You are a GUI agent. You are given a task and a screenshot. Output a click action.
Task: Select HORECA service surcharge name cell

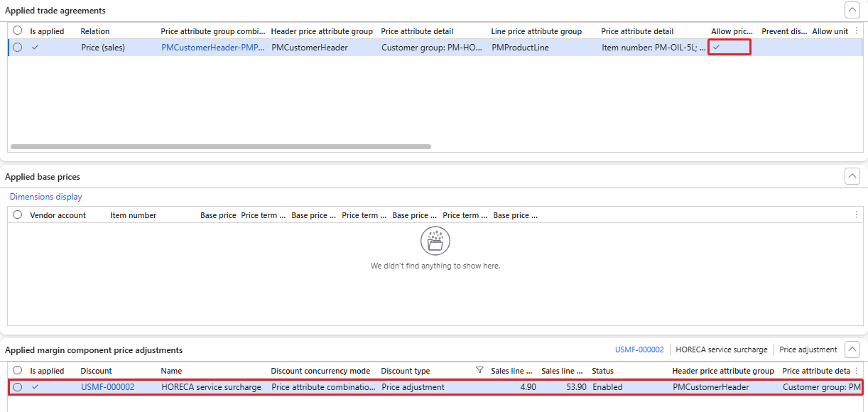(211, 387)
